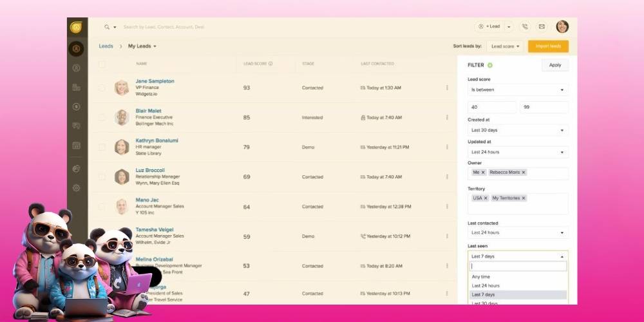Open the Created at dropdown
Viewport: 644px width, 322px height.
coord(518,130)
